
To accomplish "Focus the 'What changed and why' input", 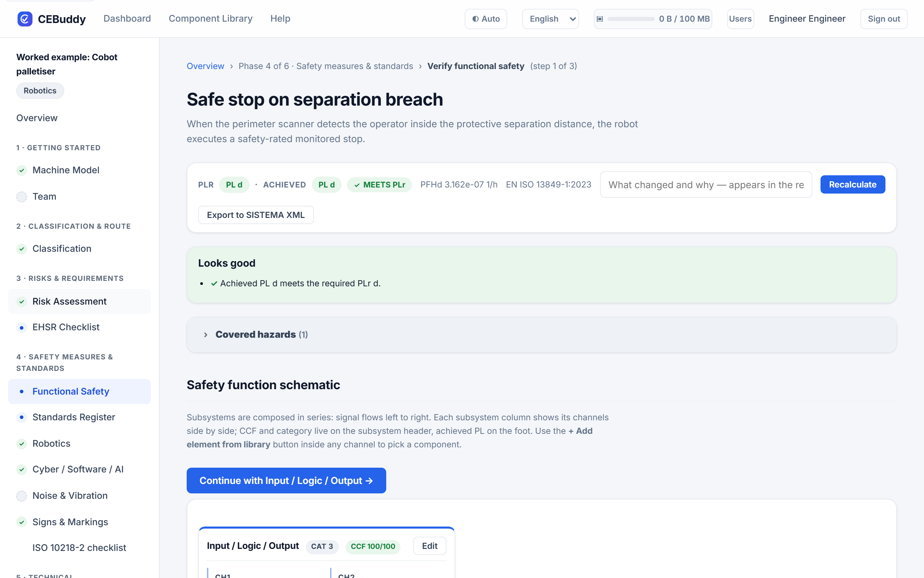I will 706,185.
